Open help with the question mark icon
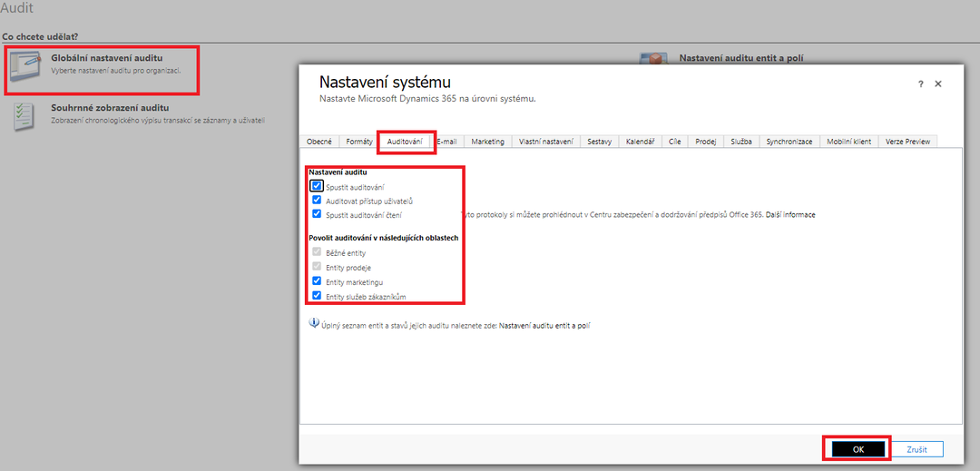 [x=921, y=83]
